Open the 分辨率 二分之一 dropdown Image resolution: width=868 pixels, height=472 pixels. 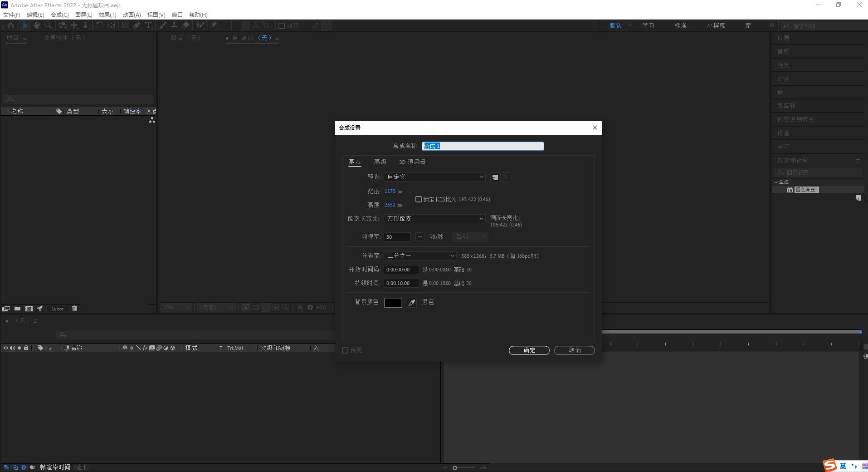[x=420, y=256]
